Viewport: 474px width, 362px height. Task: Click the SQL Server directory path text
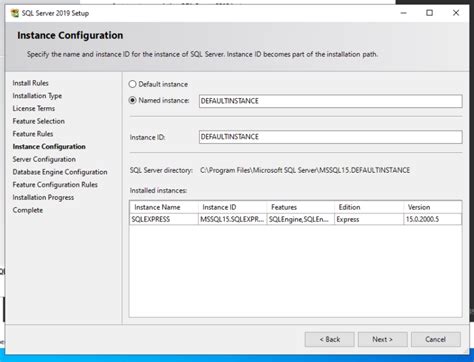(x=305, y=170)
